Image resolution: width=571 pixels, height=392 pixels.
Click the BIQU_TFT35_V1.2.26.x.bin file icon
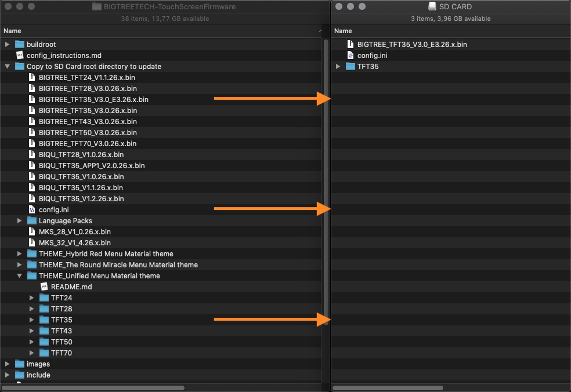[32, 199]
